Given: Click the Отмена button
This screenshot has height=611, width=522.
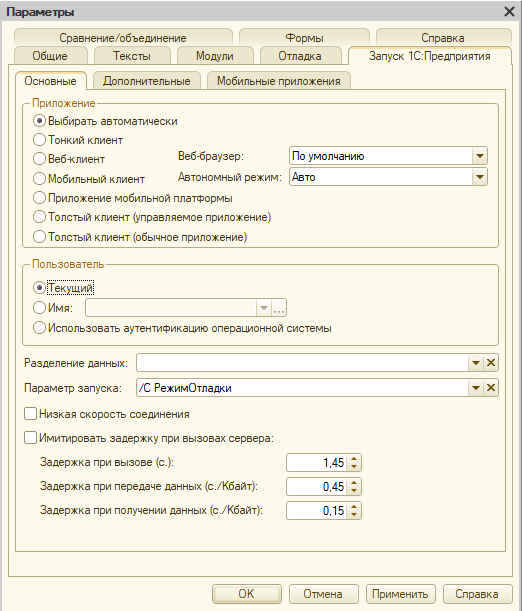Looking at the screenshot, I should (x=323, y=594).
